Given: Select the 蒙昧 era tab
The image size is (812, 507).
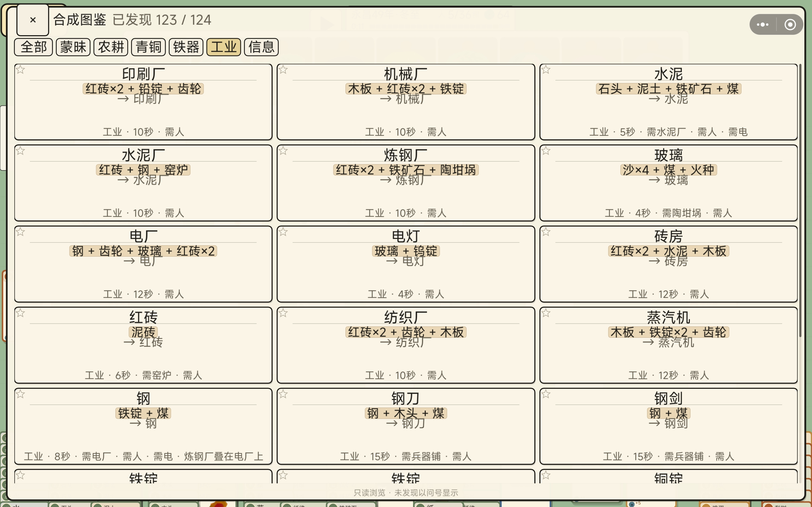Looking at the screenshot, I should coord(73,47).
